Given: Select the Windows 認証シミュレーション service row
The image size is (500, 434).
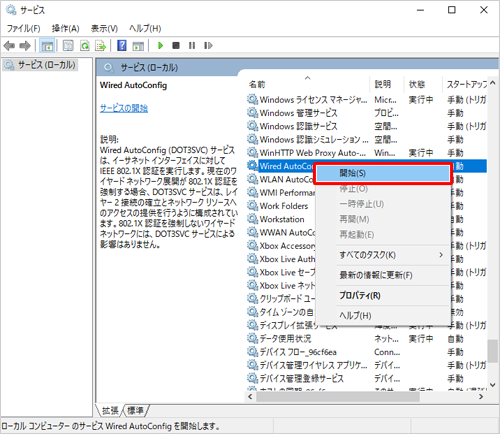Looking at the screenshot, I should pos(367,139).
